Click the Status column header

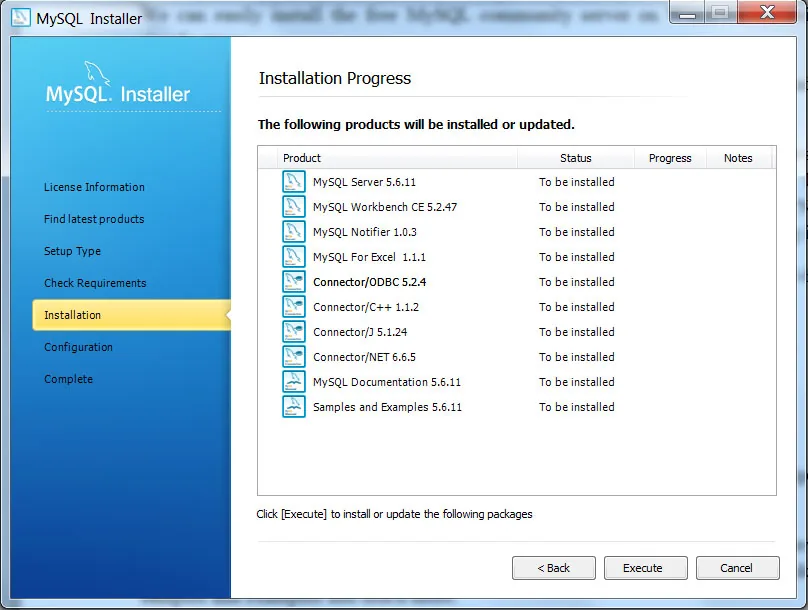576,158
